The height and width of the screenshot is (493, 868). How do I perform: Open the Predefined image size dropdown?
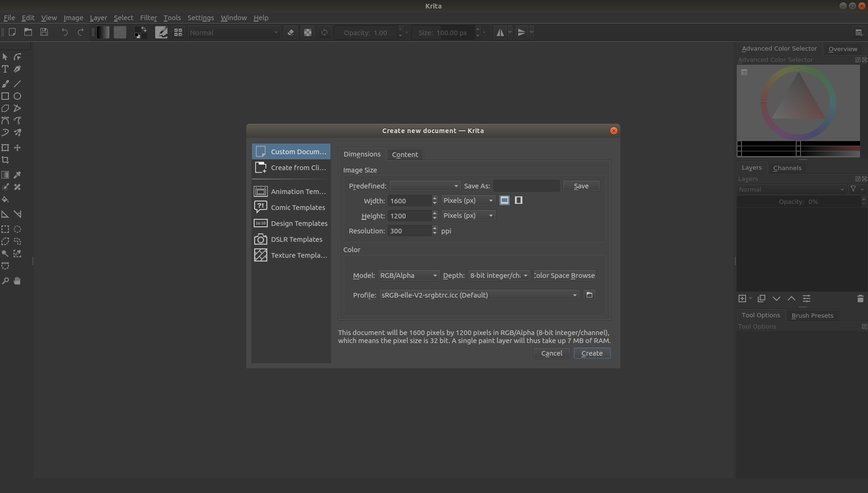point(425,186)
